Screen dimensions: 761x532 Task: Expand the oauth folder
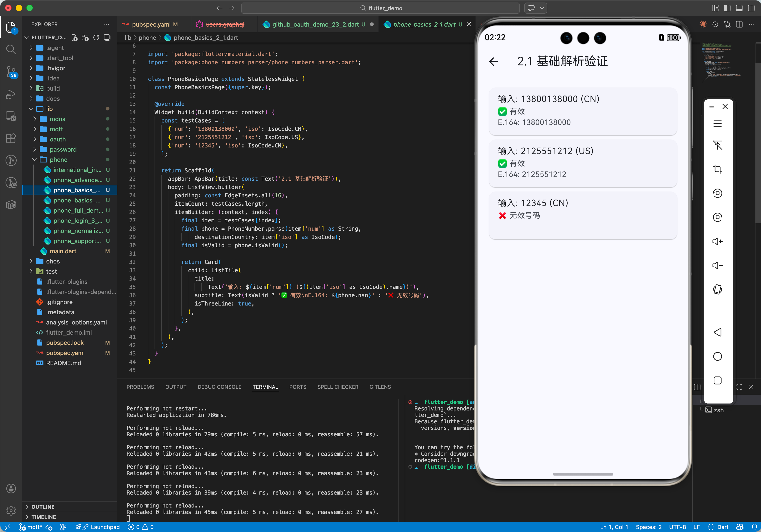(x=58, y=139)
